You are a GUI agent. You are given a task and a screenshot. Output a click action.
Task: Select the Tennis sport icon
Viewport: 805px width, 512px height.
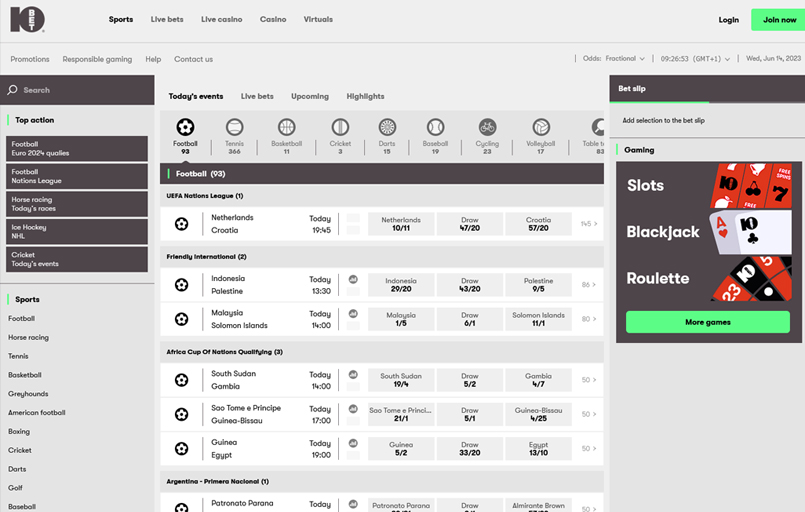tap(234, 128)
